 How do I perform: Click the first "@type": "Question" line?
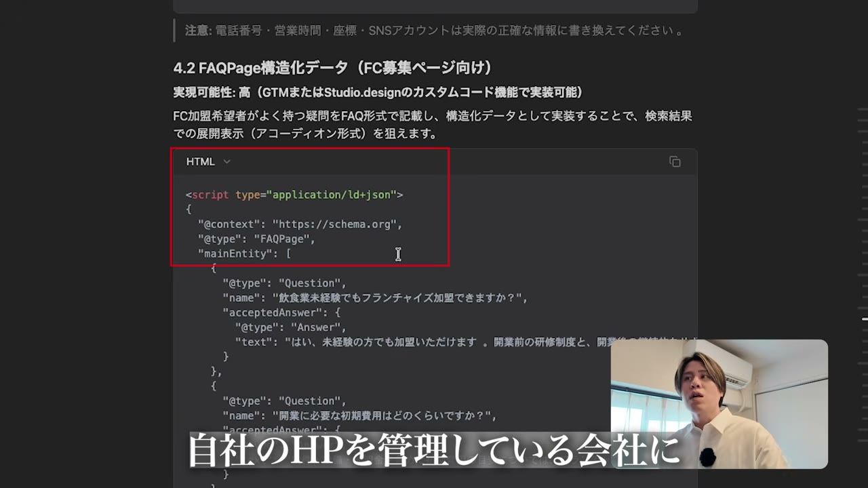(x=284, y=283)
